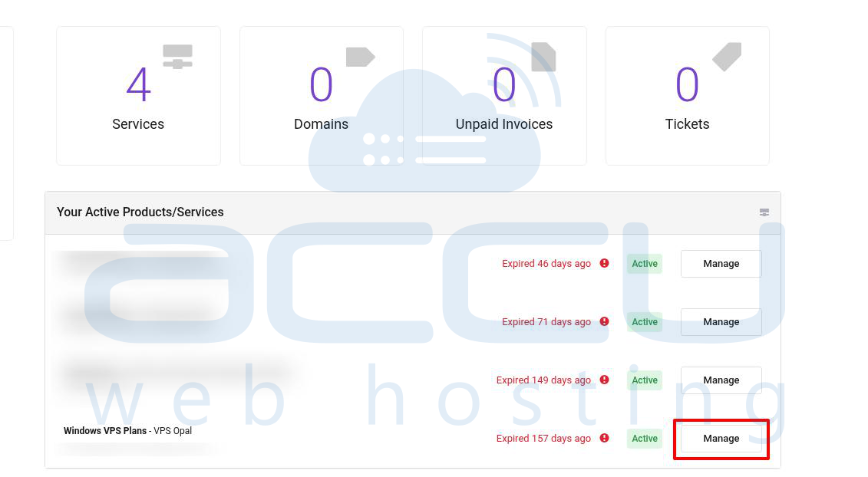Click the Services server icon

tap(178, 57)
